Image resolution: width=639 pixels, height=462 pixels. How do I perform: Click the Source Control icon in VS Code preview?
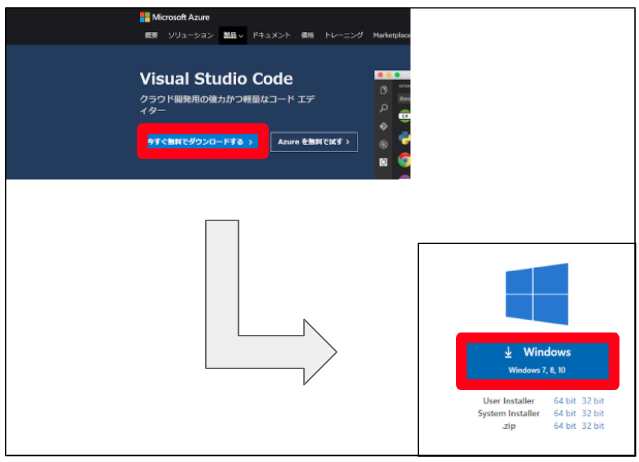[383, 126]
